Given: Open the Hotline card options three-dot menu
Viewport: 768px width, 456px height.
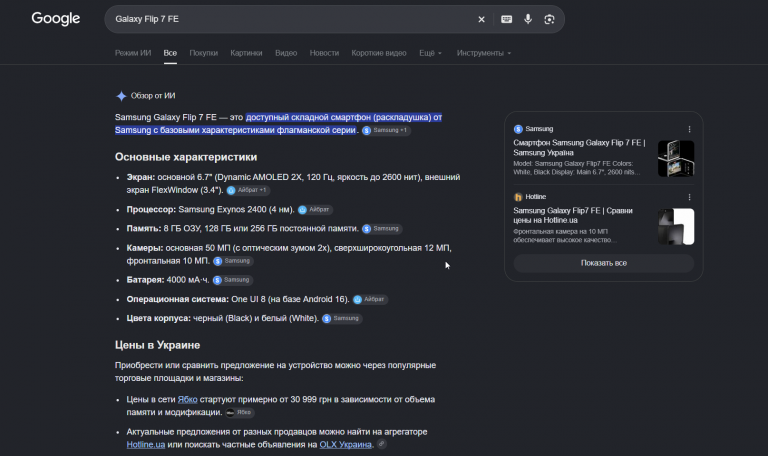Looking at the screenshot, I should coord(689,197).
